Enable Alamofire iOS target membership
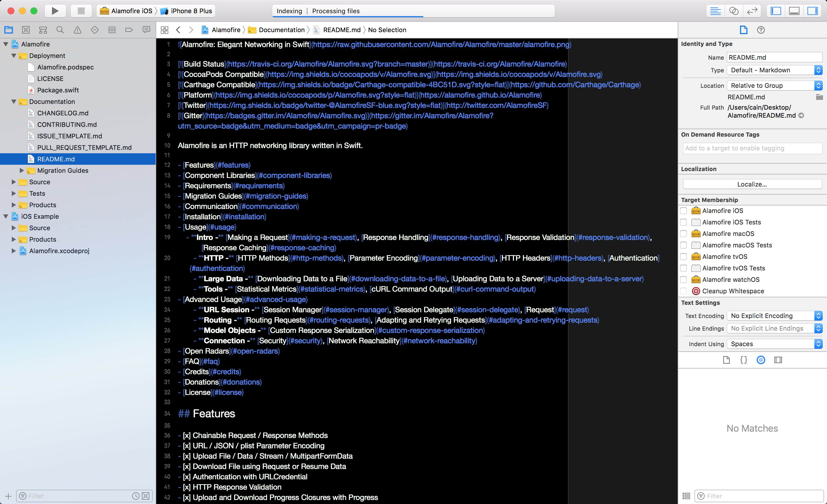This screenshot has width=827, height=504. (x=683, y=211)
